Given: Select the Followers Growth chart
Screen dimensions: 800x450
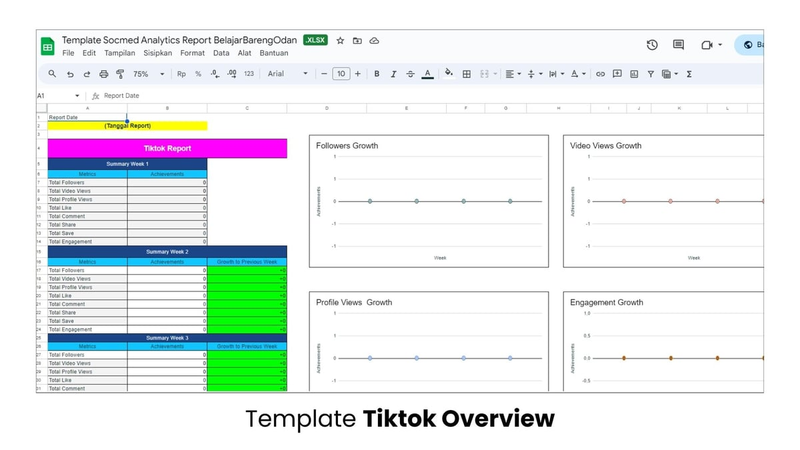Looking at the screenshot, I should [429, 201].
